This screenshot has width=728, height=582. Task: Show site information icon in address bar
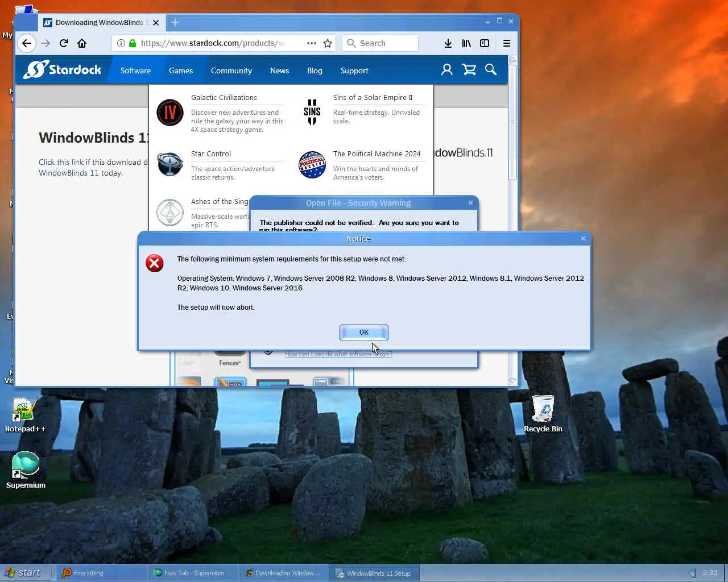(x=121, y=43)
